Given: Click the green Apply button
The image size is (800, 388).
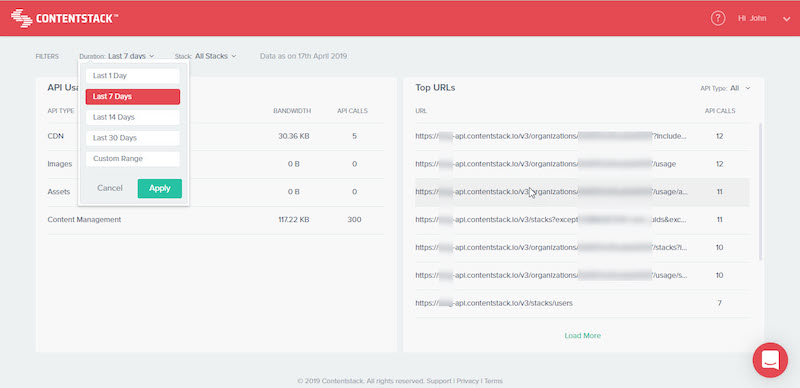Looking at the screenshot, I should (160, 188).
